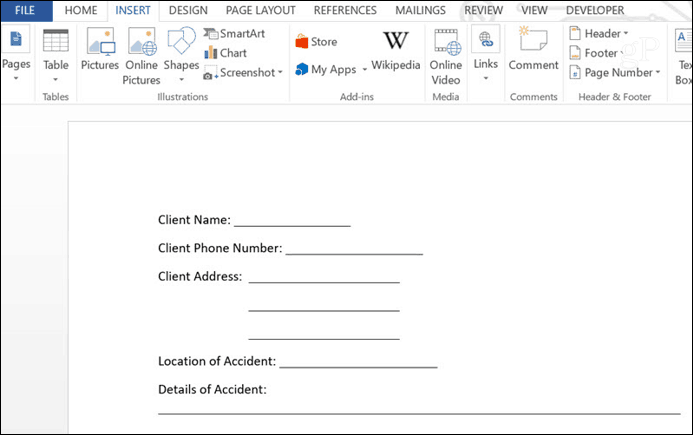The width and height of the screenshot is (693, 435).
Task: Select the INSERT ribbon tab
Action: coord(133,11)
